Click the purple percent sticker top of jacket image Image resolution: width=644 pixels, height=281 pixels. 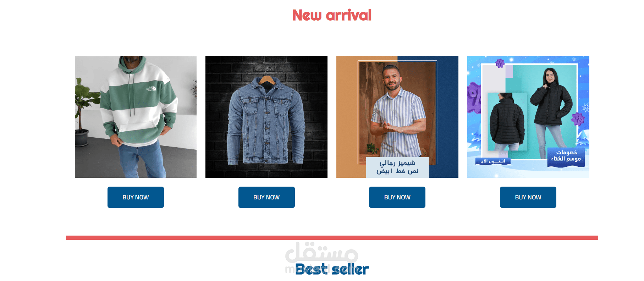coord(500,64)
